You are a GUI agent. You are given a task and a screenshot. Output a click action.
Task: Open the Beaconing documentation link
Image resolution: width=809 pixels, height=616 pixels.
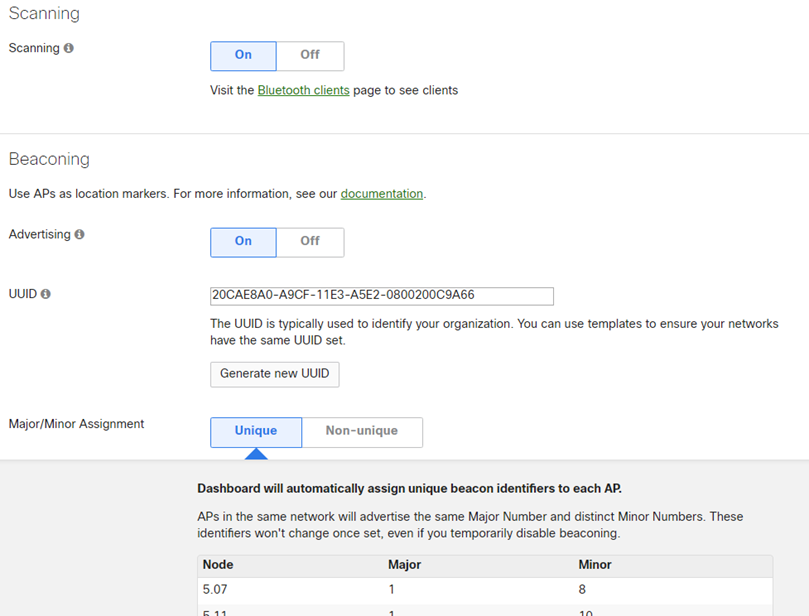tap(382, 194)
